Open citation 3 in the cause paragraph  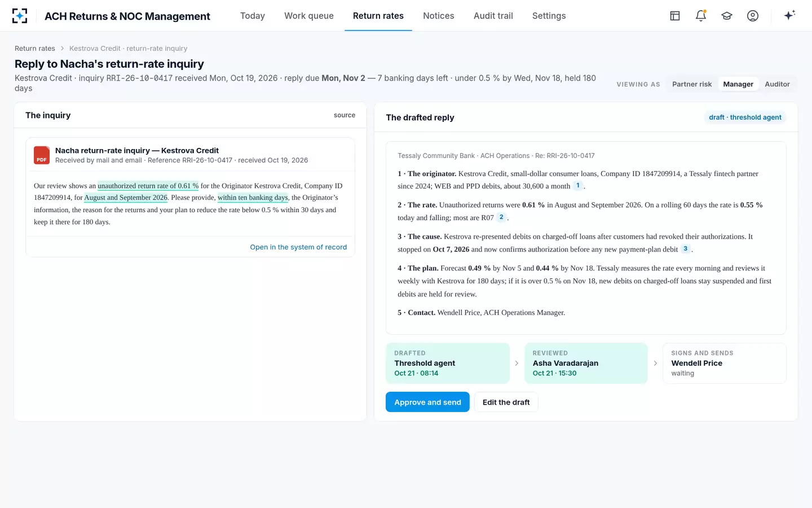pos(686,249)
